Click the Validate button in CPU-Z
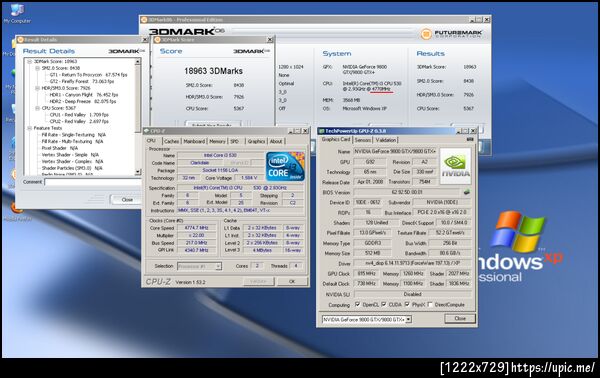 click(259, 281)
